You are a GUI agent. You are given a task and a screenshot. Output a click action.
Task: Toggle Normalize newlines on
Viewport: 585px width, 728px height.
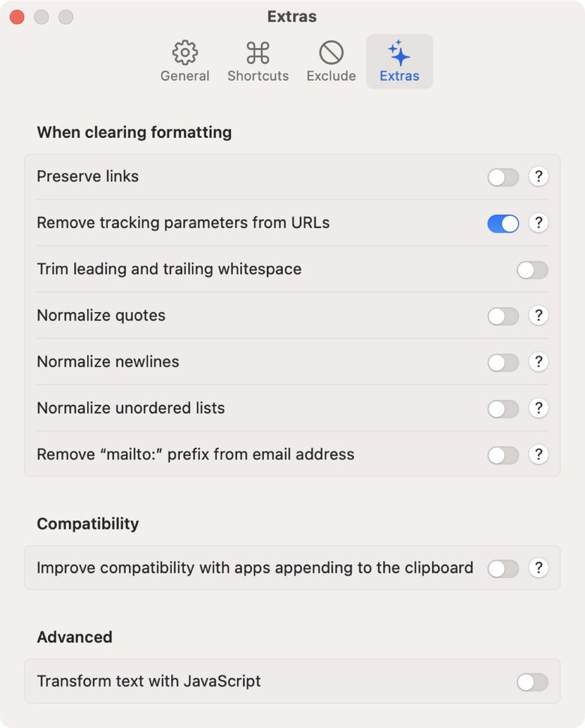coord(503,362)
